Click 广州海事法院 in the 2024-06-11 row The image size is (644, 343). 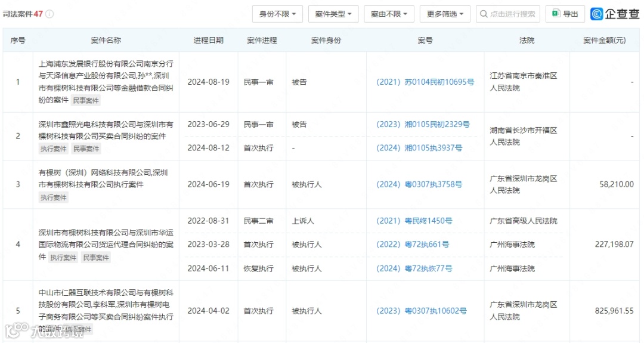(x=512, y=268)
